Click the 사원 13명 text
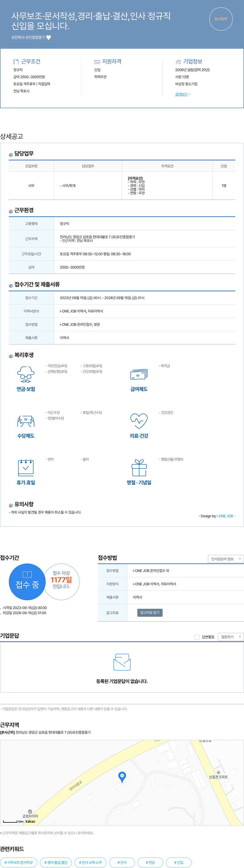This screenshot has height=868, width=244. (x=182, y=77)
